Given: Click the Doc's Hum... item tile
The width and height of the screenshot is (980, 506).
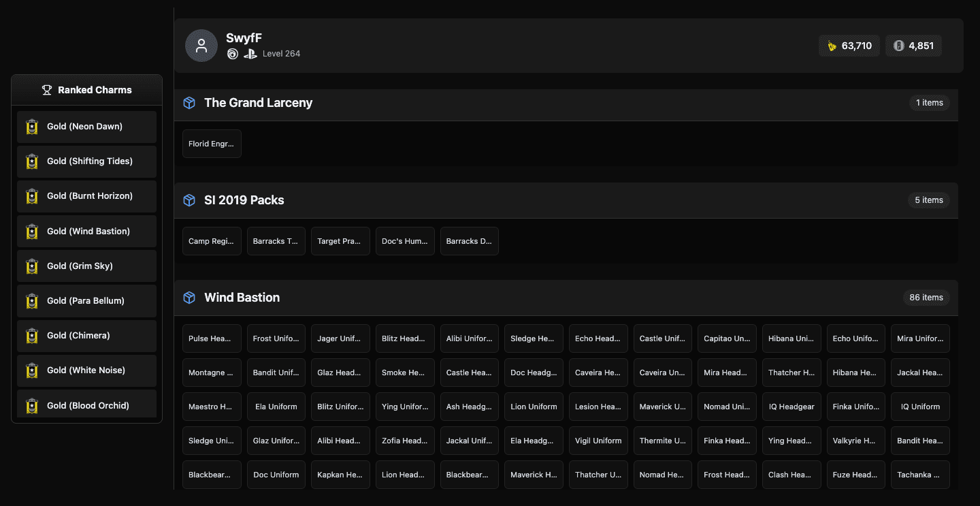Looking at the screenshot, I should click(405, 241).
